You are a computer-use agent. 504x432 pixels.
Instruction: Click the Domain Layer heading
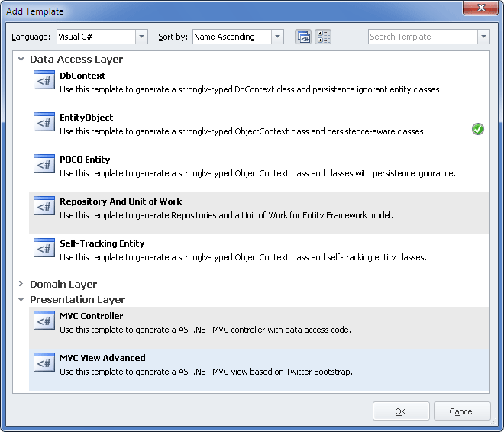click(x=63, y=285)
